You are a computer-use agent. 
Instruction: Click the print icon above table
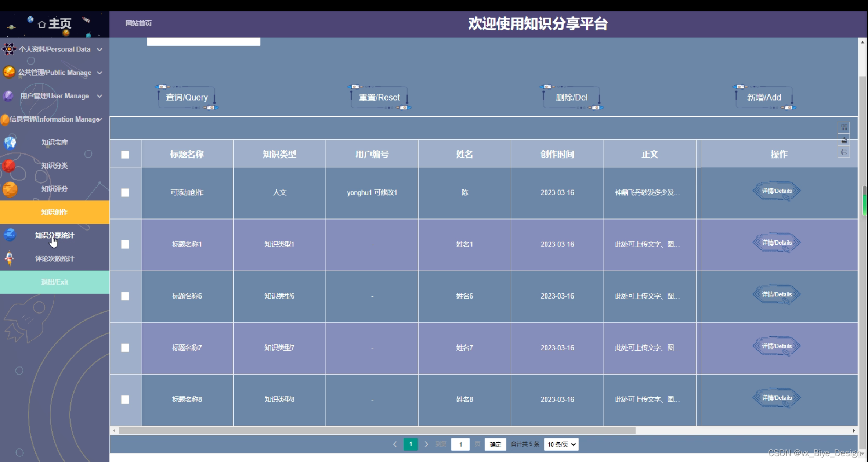tap(844, 152)
